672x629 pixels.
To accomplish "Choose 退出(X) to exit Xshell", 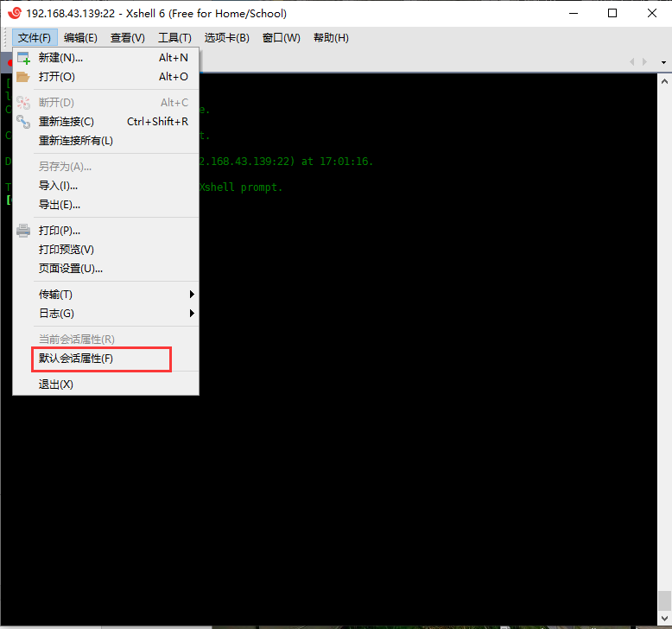I will pyautogui.click(x=106, y=384).
